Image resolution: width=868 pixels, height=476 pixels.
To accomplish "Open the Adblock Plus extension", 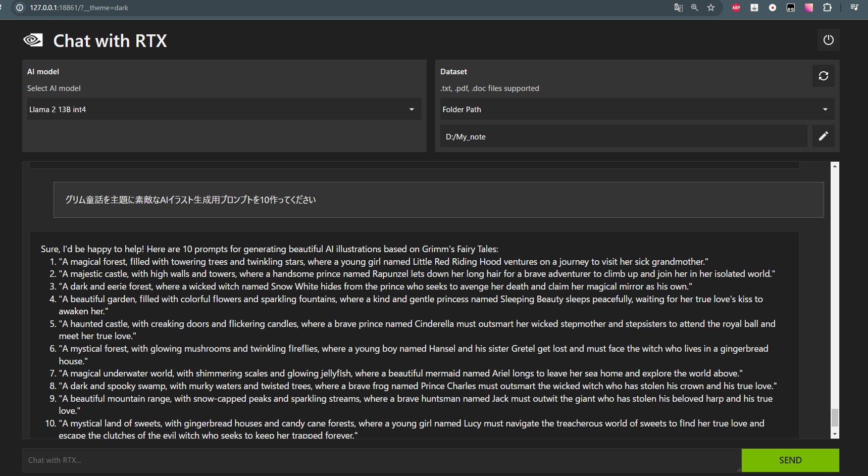I will (x=736, y=8).
